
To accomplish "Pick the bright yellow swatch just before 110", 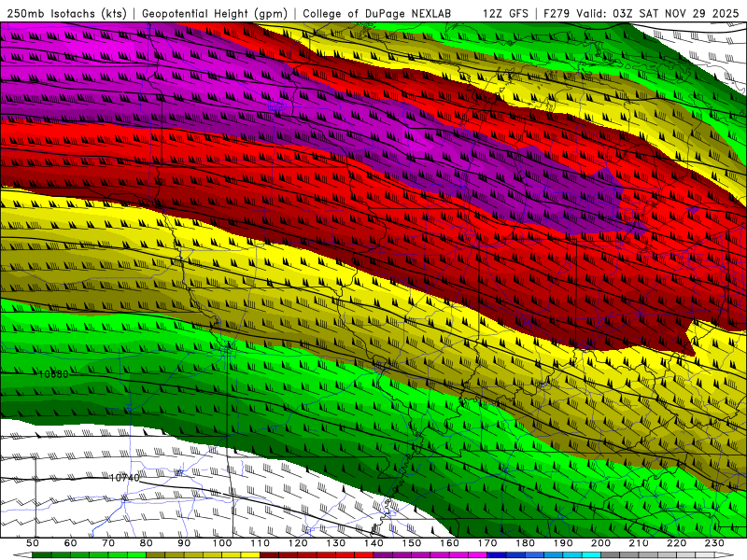I will (x=250, y=555).
